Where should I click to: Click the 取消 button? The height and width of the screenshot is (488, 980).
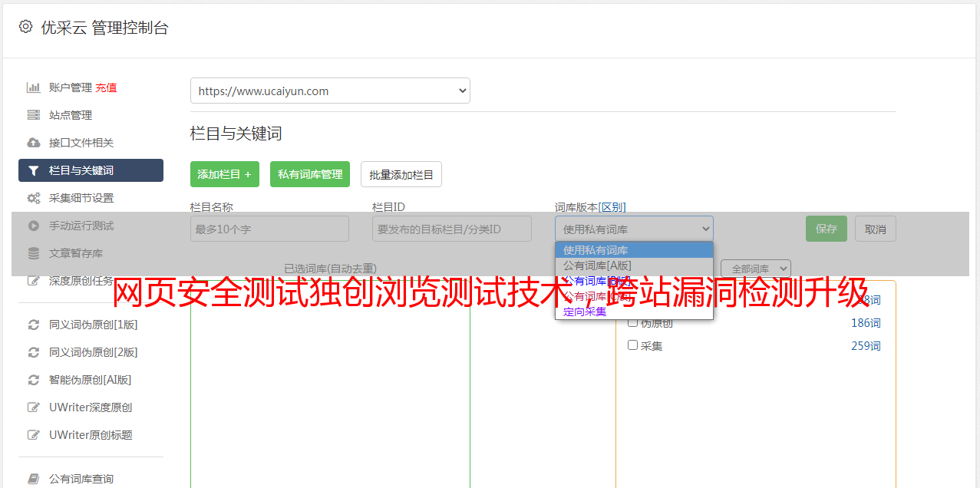[x=876, y=229]
